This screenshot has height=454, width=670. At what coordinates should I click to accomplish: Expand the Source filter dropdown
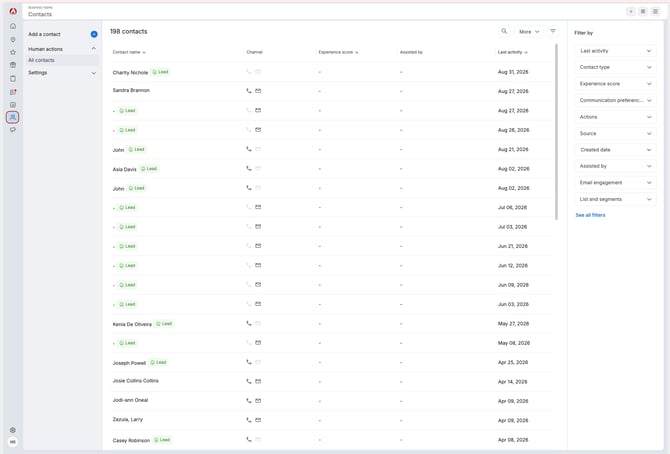pos(615,133)
